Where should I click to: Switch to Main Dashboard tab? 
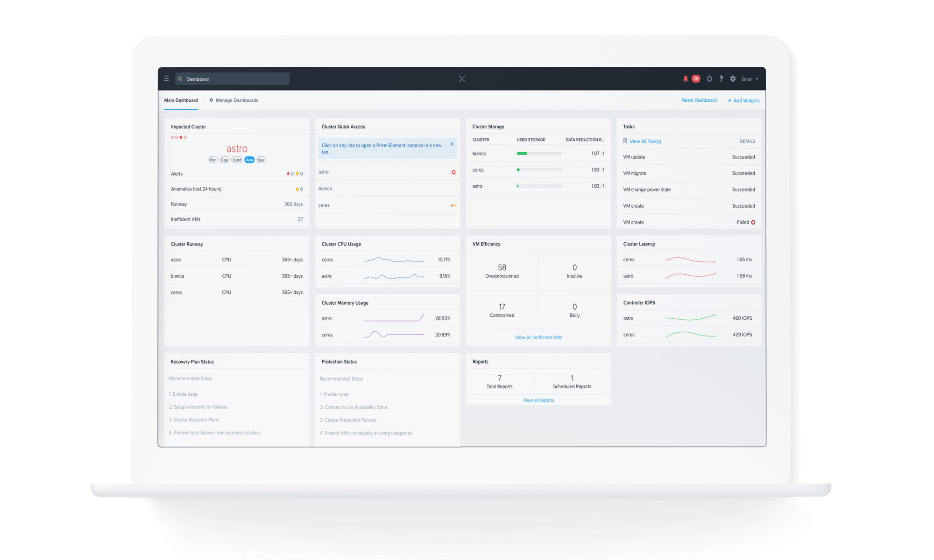click(x=181, y=100)
